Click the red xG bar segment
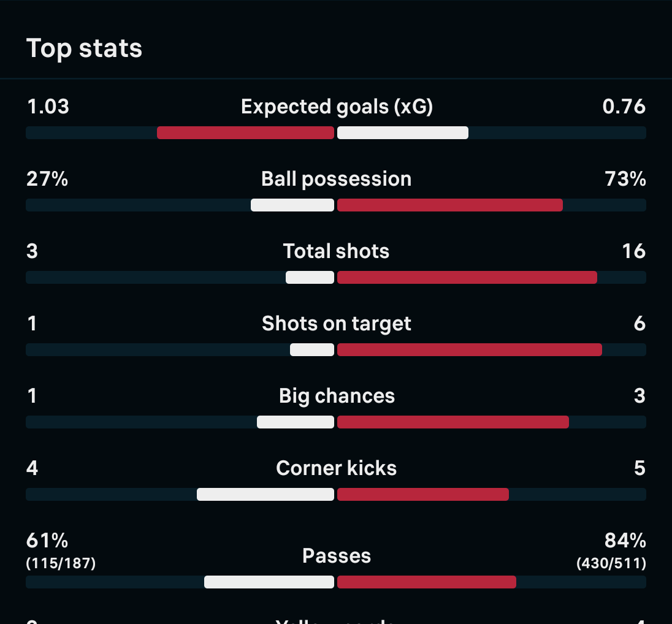Screen dimensions: 672x624 [245, 132]
